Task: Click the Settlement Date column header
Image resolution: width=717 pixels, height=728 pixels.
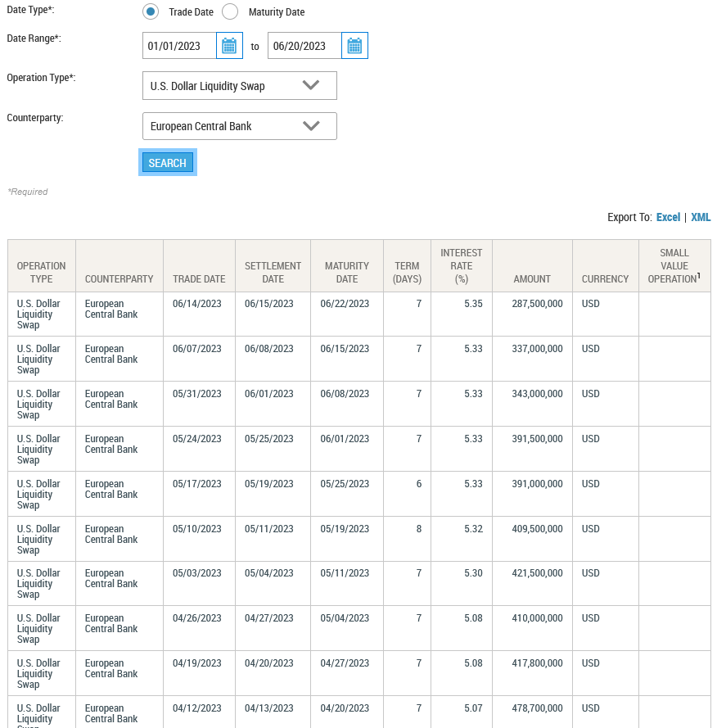Action: [273, 266]
